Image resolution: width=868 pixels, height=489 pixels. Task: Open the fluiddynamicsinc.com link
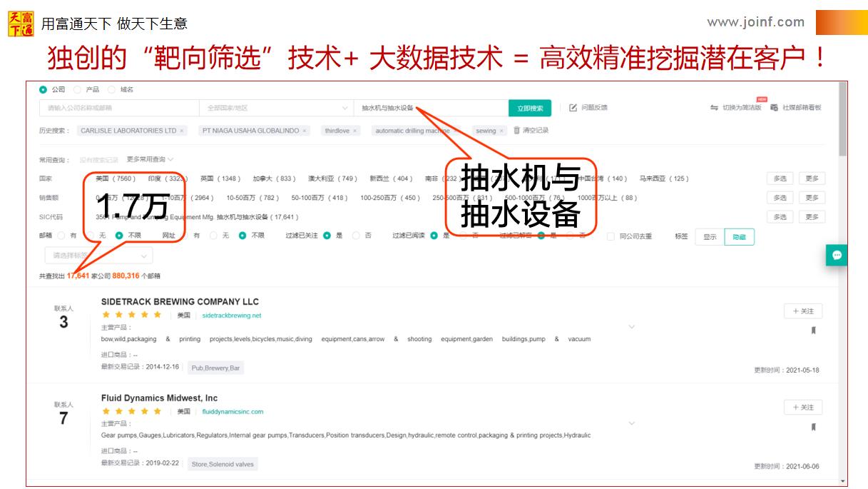click(233, 412)
